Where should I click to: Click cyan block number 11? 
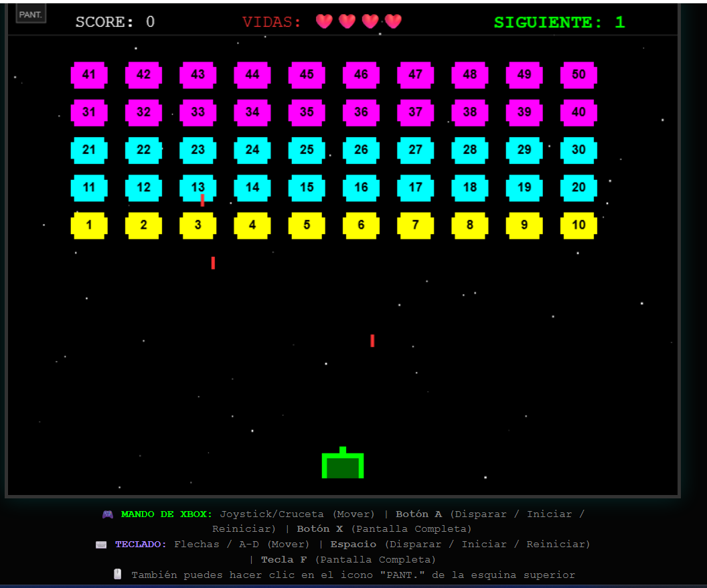(89, 188)
